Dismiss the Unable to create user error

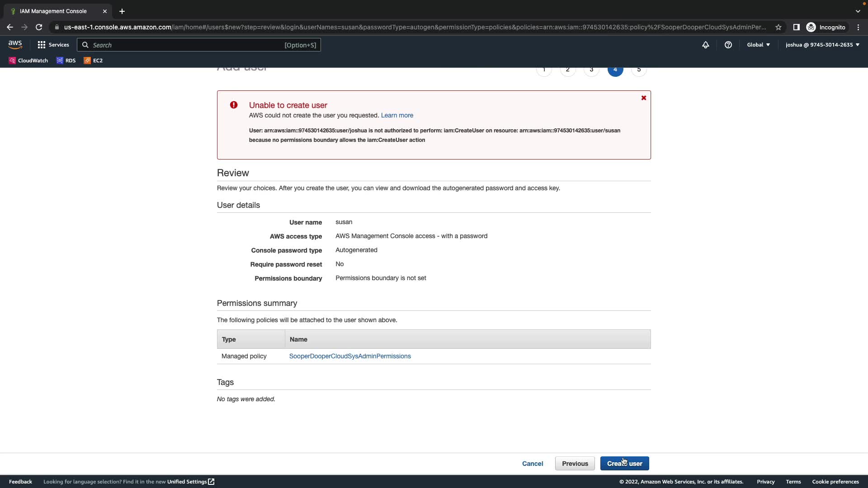click(x=643, y=98)
